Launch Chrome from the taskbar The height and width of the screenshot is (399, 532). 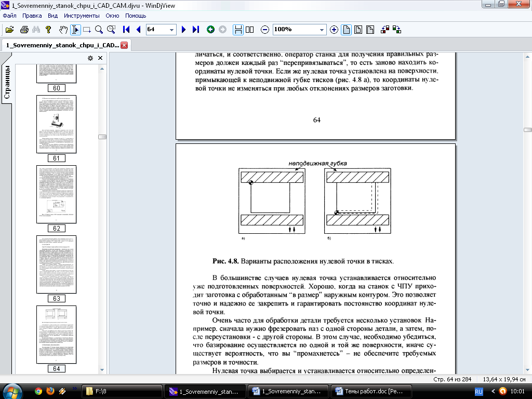click(38, 391)
